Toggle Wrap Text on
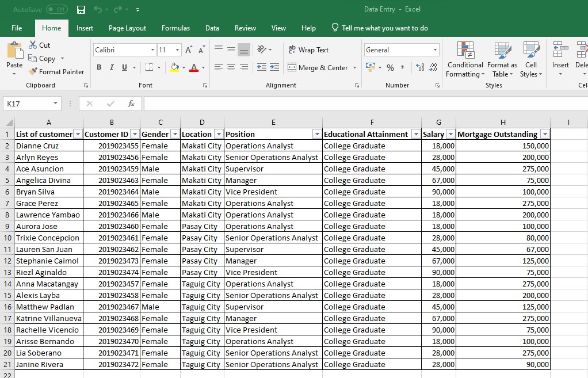Image resolution: width=588 pixels, height=378 pixels. [308, 50]
